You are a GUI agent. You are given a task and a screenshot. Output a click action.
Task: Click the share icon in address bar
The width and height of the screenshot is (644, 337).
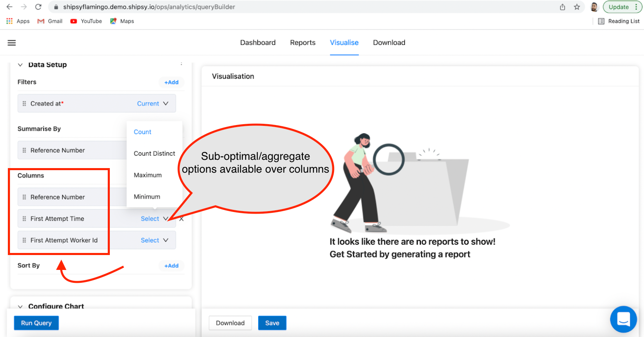pyautogui.click(x=562, y=7)
